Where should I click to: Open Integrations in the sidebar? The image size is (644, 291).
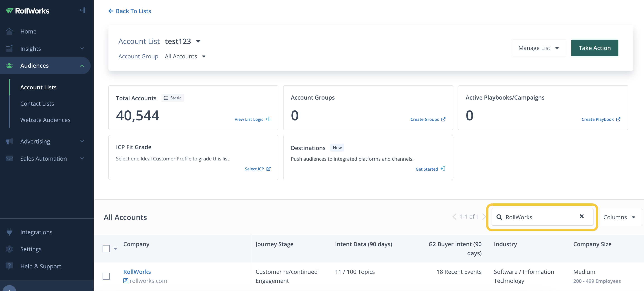(x=36, y=232)
